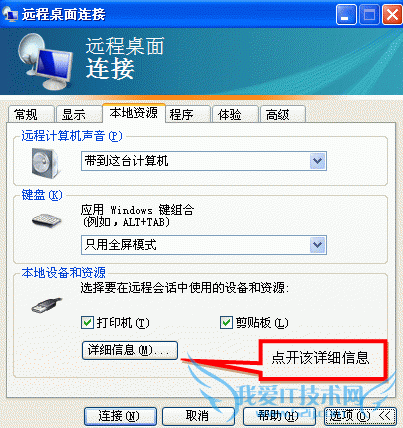Image resolution: width=403 pixels, height=428 pixels.
Task: Click the 连接 (N) button
Action: click(x=120, y=416)
